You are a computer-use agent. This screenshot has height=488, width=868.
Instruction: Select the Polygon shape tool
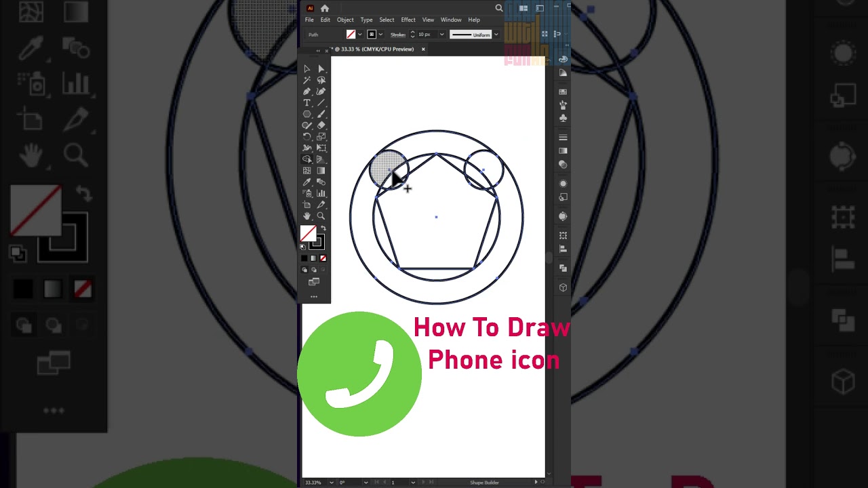point(307,114)
